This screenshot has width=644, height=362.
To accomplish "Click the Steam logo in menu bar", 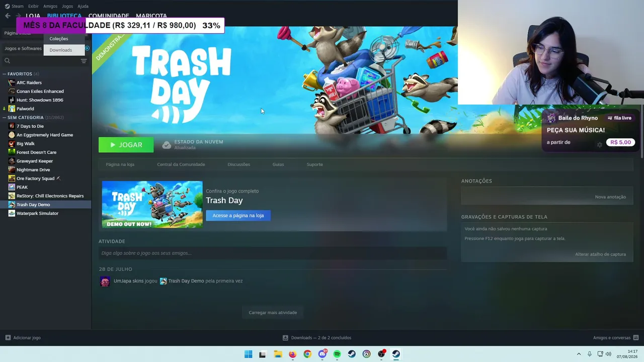I will [7, 6].
